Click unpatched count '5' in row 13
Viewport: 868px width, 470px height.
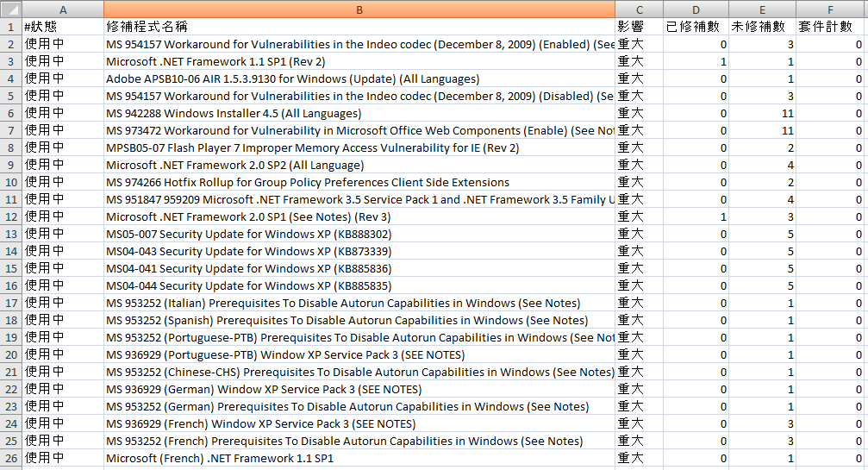[x=762, y=234]
